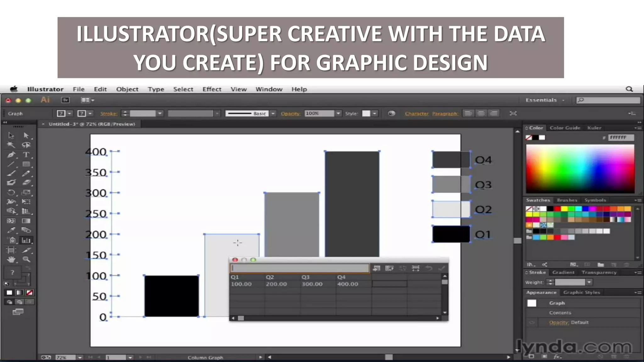The image size is (644, 362).
Task: Select the Line Segment tool
Action: point(11,164)
